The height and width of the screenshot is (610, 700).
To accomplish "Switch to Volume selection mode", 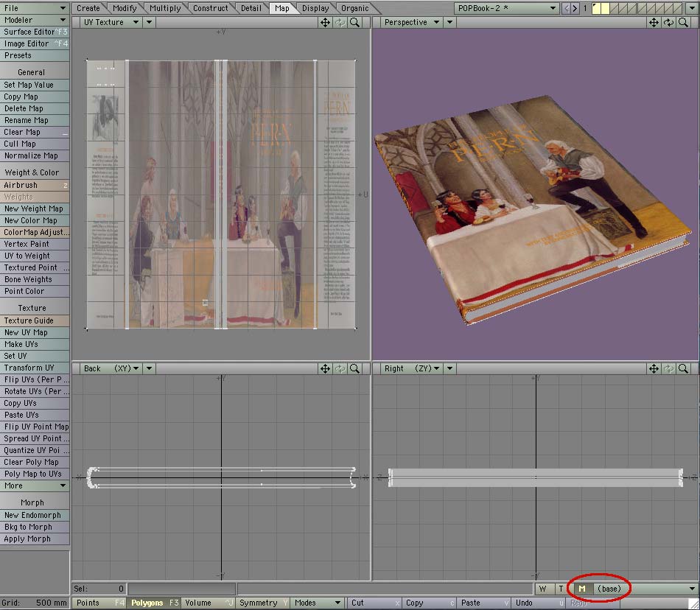I will click(x=209, y=603).
